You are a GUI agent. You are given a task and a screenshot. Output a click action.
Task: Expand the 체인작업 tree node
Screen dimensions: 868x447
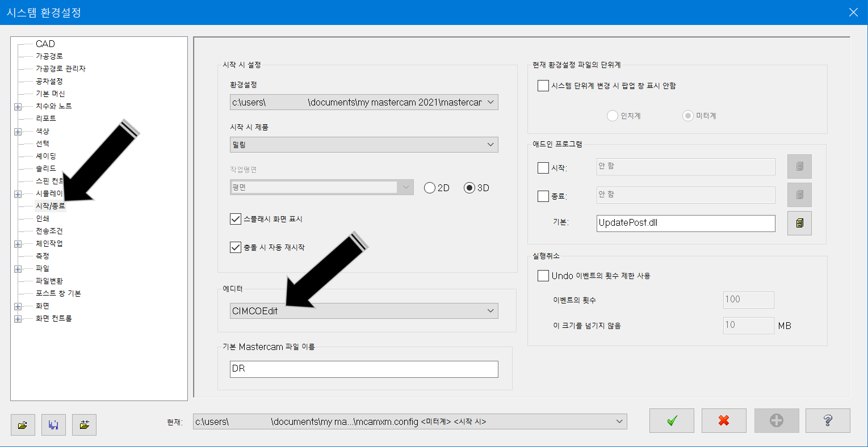point(18,243)
